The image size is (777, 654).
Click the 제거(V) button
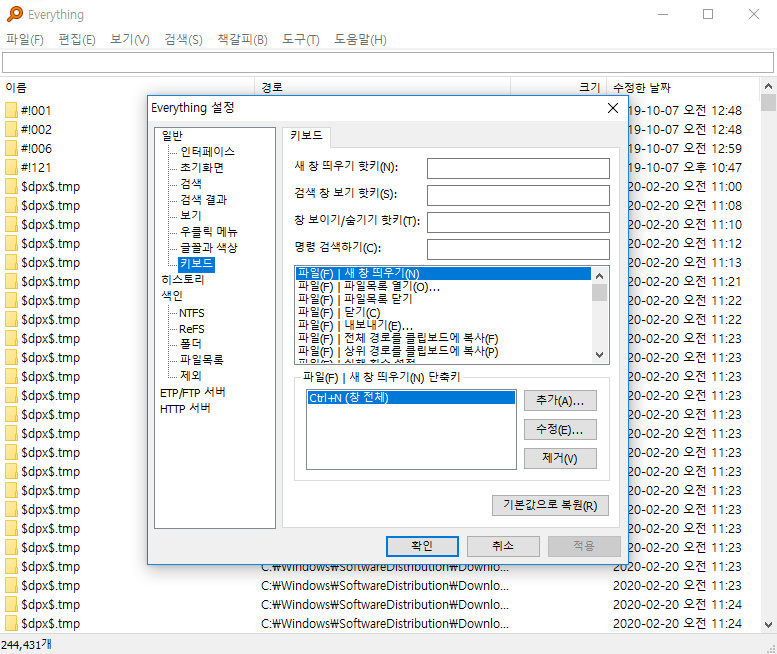click(560, 458)
